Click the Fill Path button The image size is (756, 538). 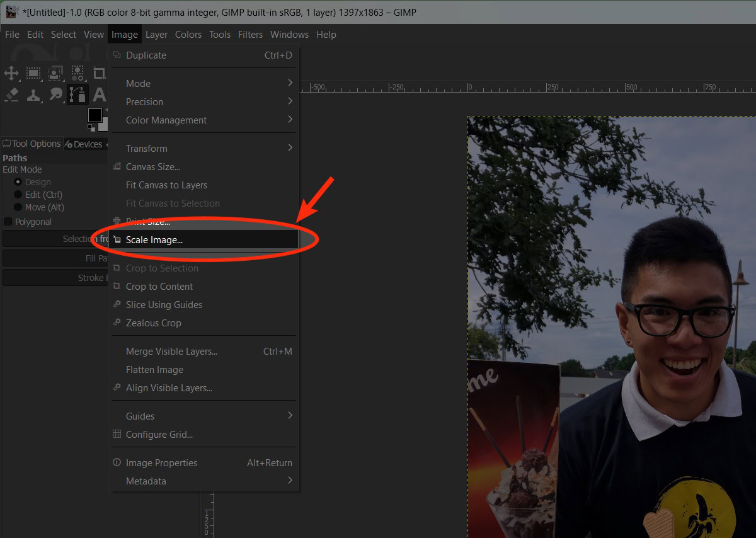coord(54,258)
